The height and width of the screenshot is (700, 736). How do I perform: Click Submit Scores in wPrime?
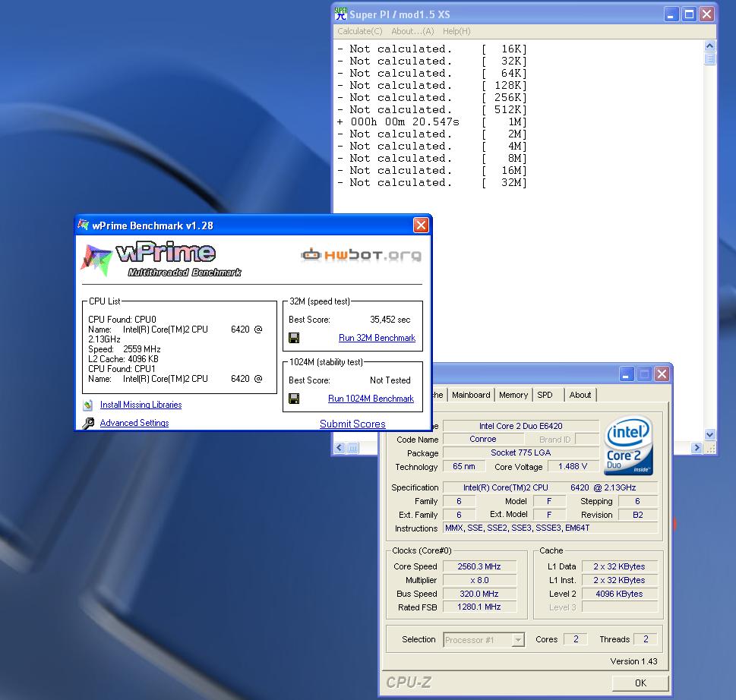pyautogui.click(x=352, y=424)
